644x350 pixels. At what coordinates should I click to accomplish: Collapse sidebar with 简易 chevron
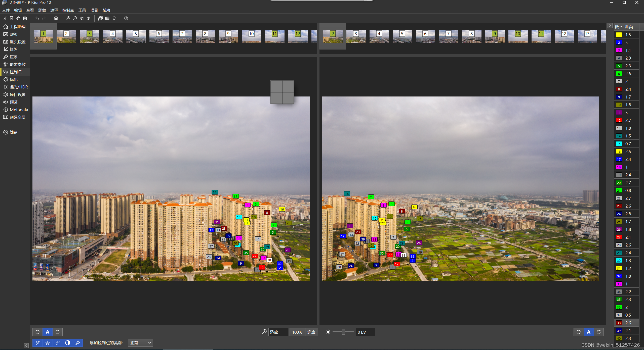[x=6, y=132]
